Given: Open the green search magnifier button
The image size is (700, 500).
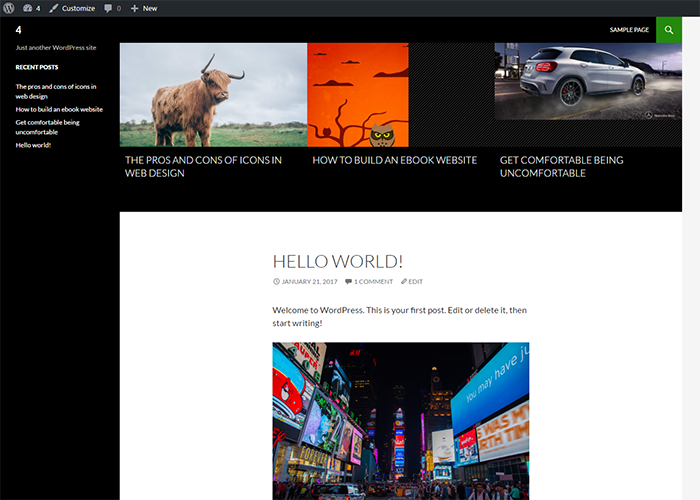Looking at the screenshot, I should pos(669,30).
